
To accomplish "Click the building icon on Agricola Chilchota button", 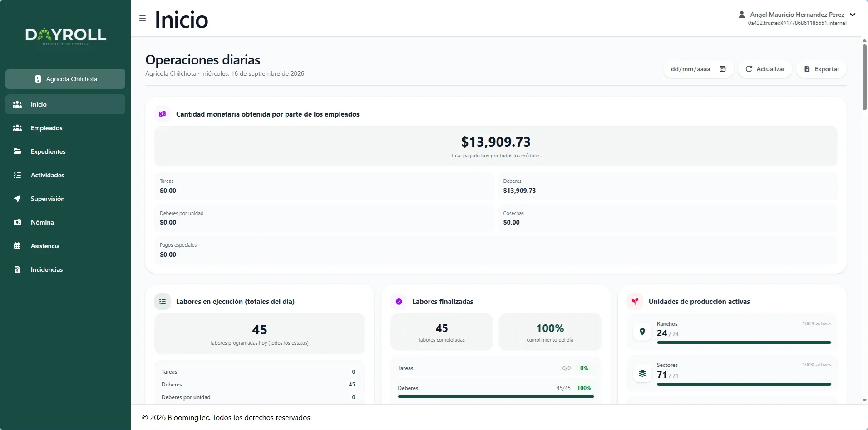I will coord(38,79).
